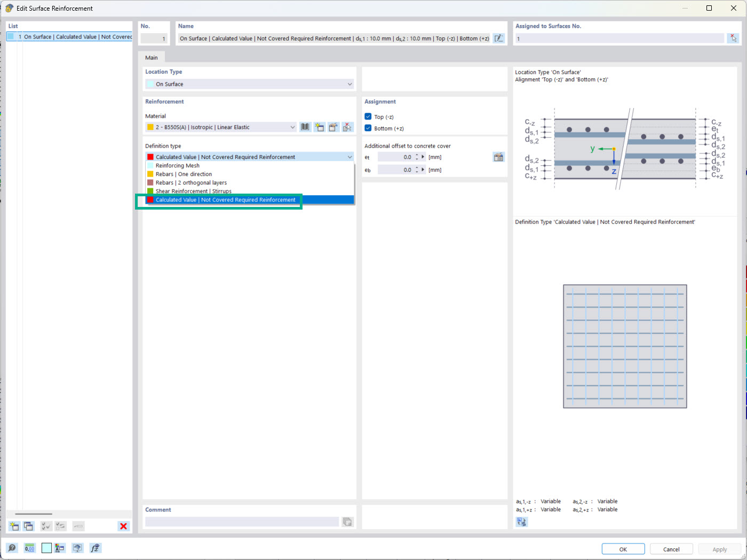Select Calculated Value | Not Covered Required Reinforcement option

[250, 199]
